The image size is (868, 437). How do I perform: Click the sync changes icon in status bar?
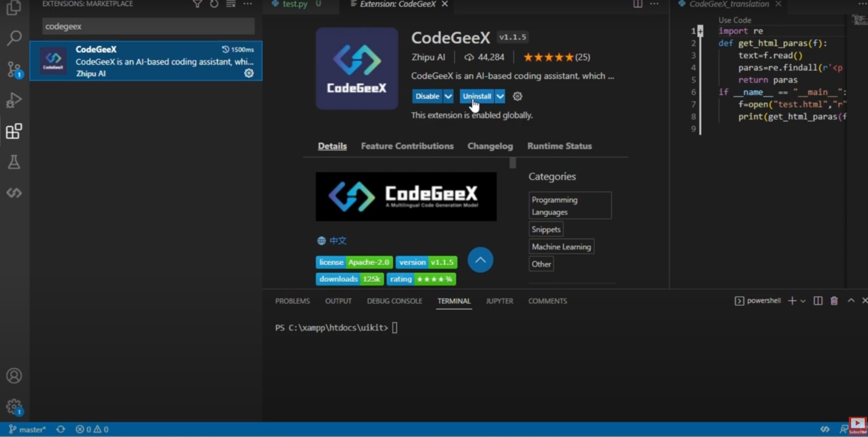60,429
